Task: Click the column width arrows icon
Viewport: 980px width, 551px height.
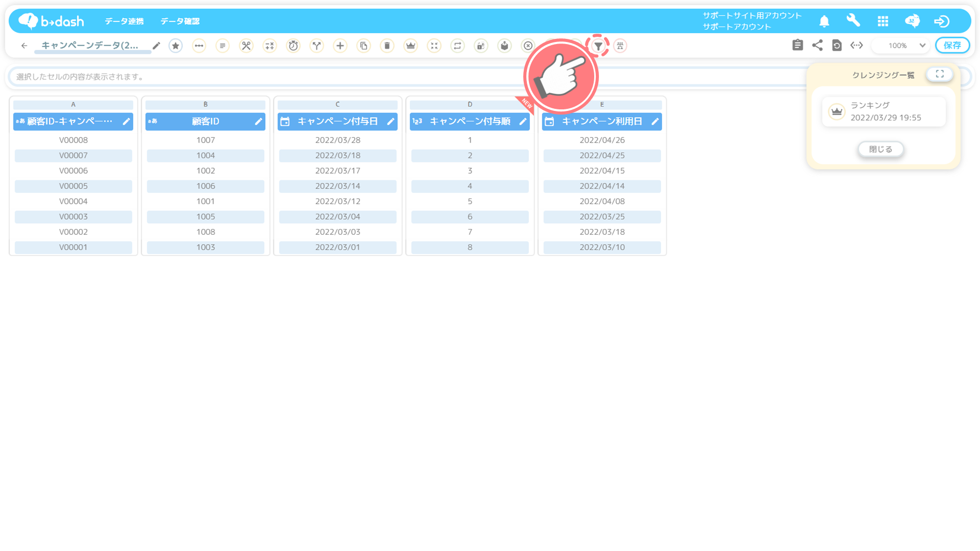Action: click(x=199, y=46)
